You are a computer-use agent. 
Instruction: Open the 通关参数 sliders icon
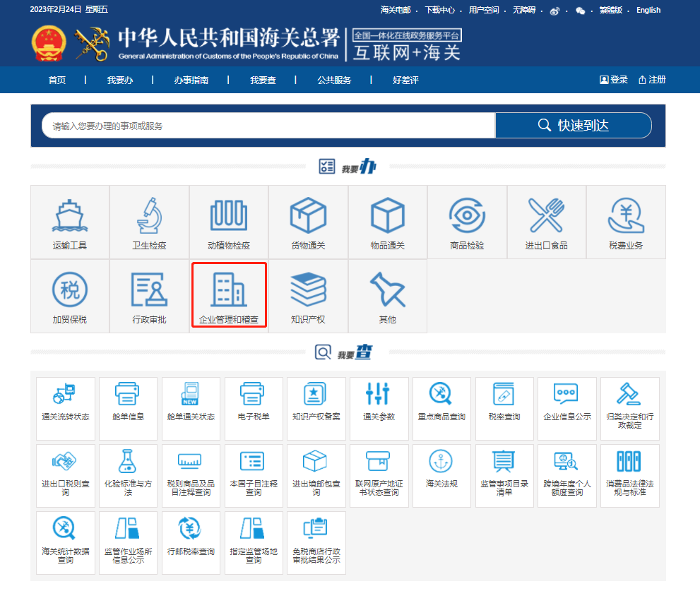point(378,394)
